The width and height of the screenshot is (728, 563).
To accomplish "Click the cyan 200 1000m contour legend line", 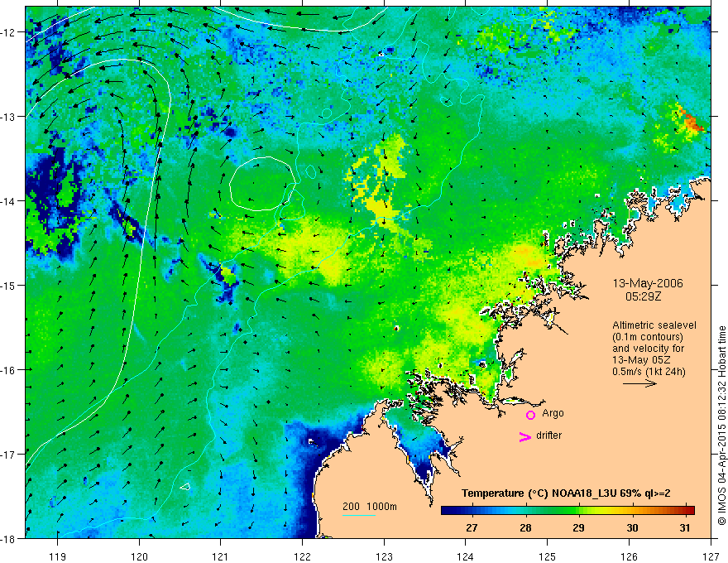I will (359, 515).
